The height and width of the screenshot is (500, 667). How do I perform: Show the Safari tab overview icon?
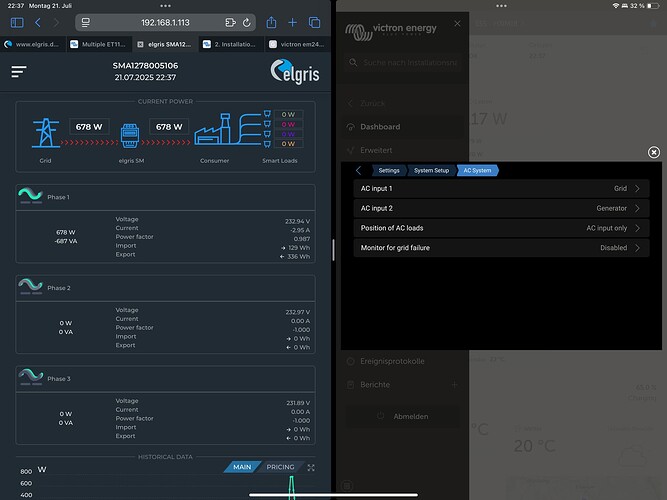click(314, 23)
